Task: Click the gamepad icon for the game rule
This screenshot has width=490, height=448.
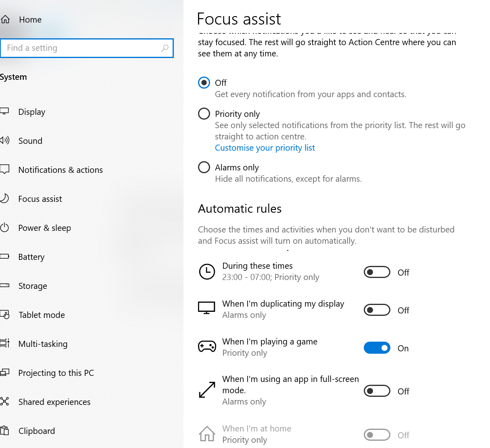Action: [207, 346]
